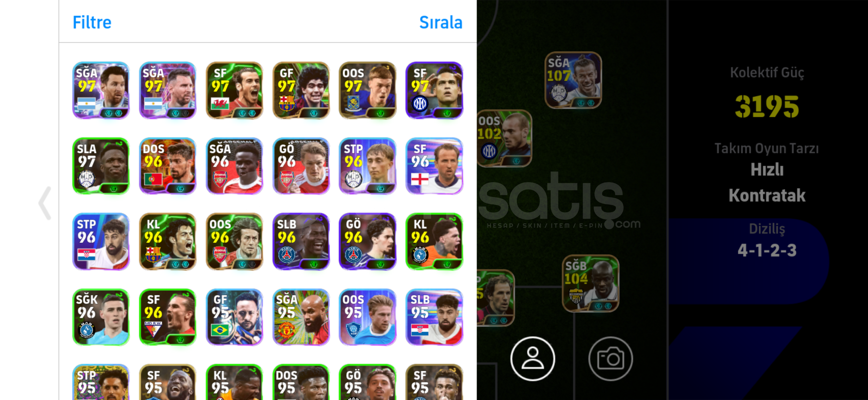868x400 pixels.
Task: Tap the OOS 102 Inter player on pitch
Action: click(505, 138)
